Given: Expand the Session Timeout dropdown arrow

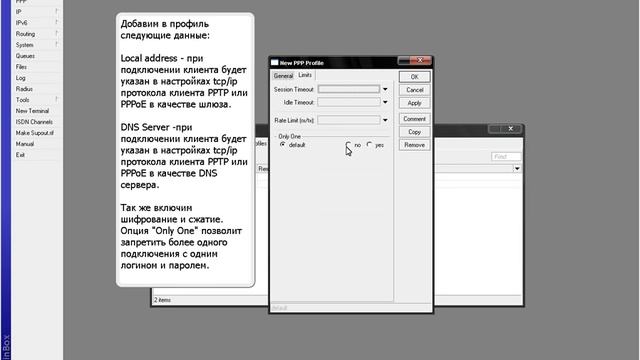Looking at the screenshot, I should pos(385,89).
